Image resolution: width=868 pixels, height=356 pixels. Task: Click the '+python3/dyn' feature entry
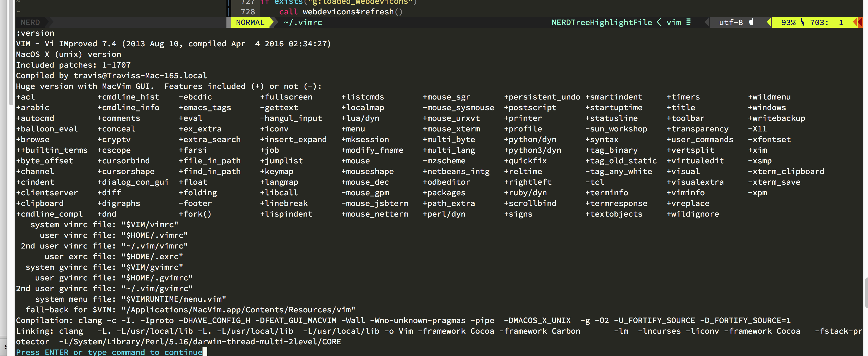pyautogui.click(x=533, y=150)
